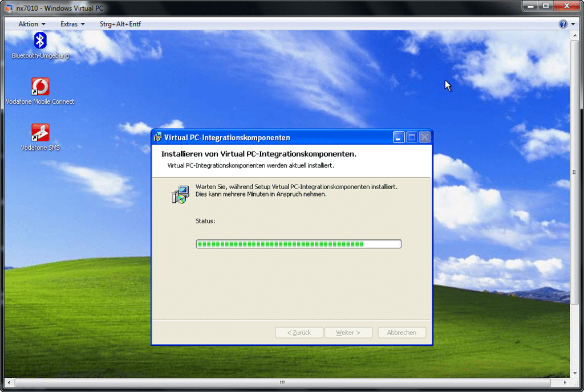This screenshot has height=392, width=584.
Task: Click the heading 'Installieren von Virtual PC-Integrationskomponenten.'
Action: tap(259, 154)
